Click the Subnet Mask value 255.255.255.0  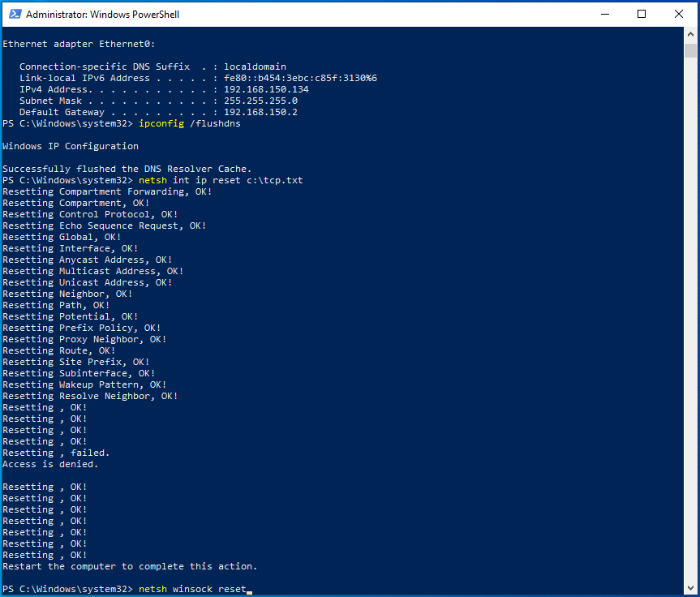[x=260, y=101]
